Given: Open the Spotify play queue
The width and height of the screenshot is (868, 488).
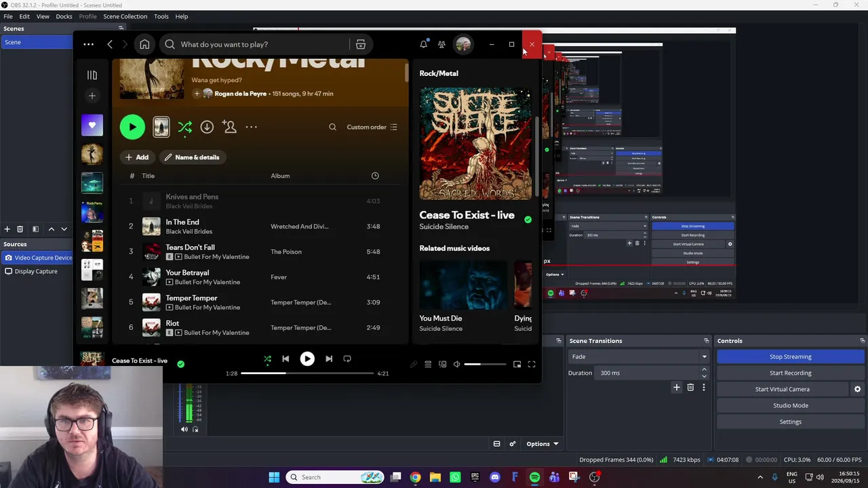Looking at the screenshot, I should [x=428, y=364].
